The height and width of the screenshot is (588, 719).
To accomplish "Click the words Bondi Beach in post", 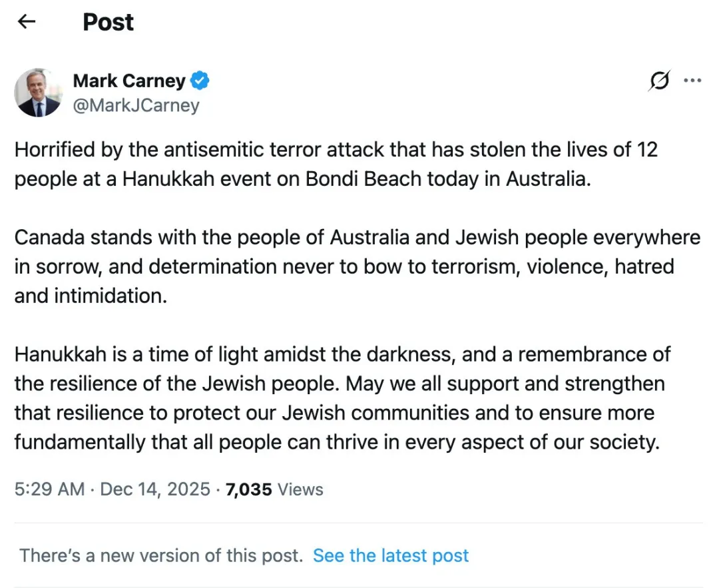I will (375, 180).
